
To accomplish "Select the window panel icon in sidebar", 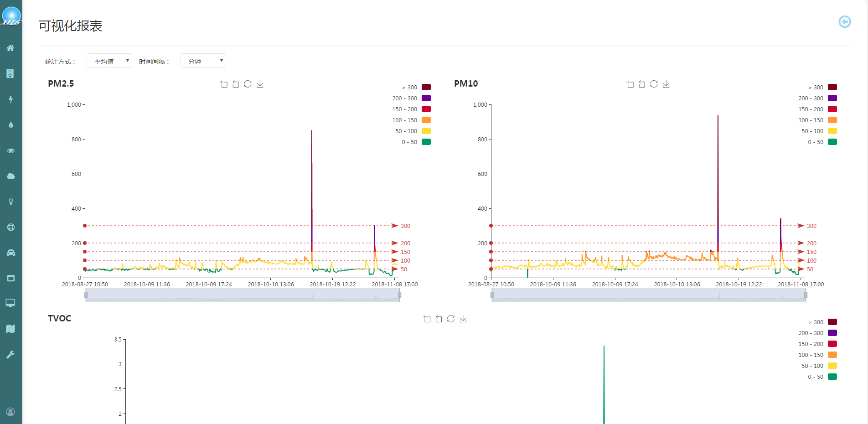I will point(10,278).
